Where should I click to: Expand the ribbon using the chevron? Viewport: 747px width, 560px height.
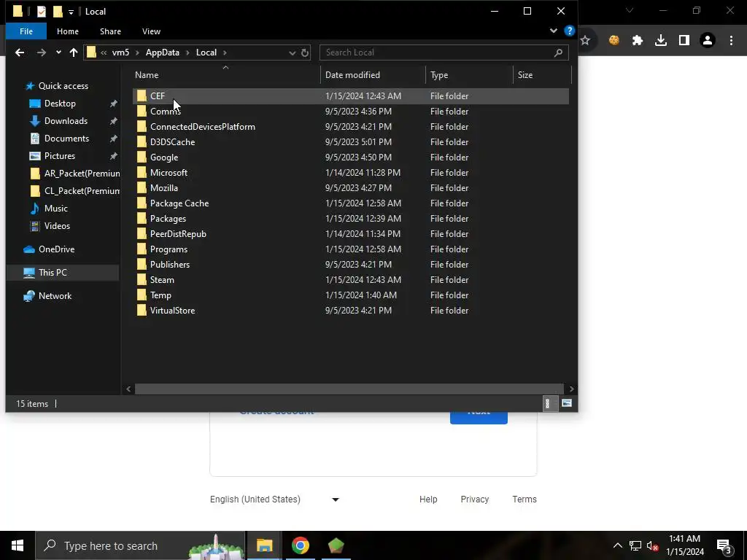[553, 31]
